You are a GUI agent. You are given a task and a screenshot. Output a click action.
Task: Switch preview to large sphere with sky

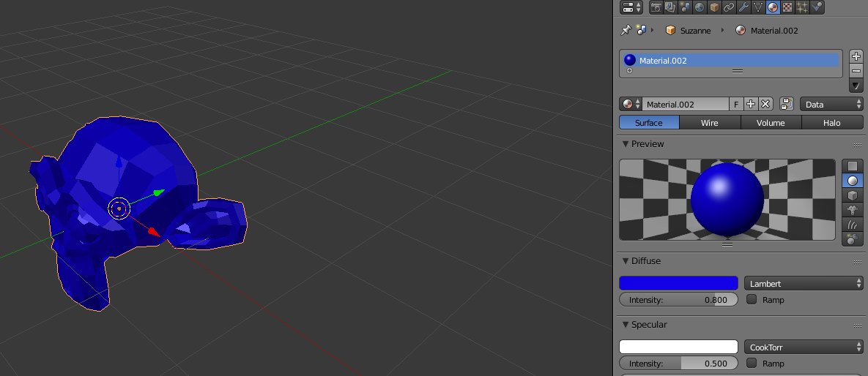853,239
